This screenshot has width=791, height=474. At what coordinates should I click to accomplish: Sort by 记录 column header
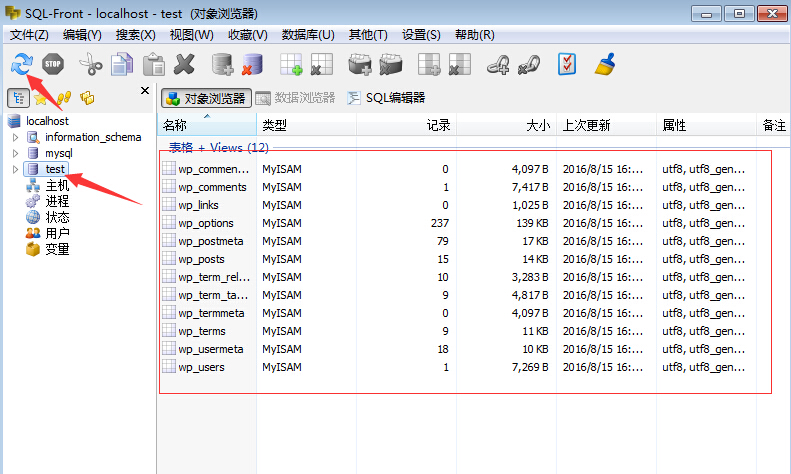tap(406, 125)
